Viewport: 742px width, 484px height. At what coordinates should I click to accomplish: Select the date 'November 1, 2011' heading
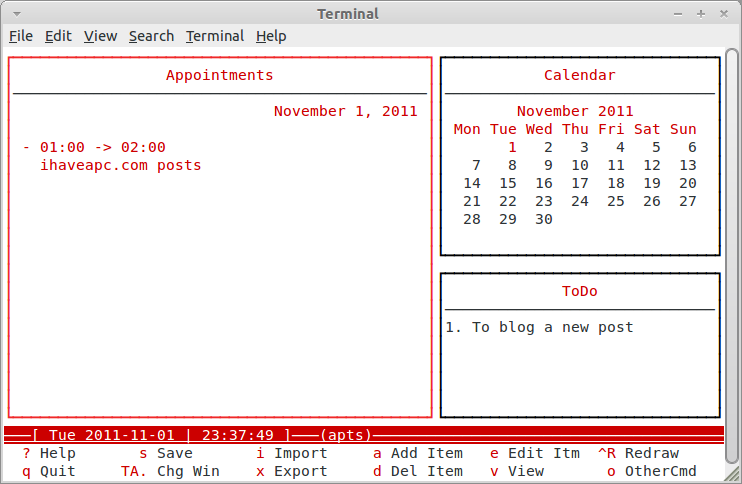(346, 111)
